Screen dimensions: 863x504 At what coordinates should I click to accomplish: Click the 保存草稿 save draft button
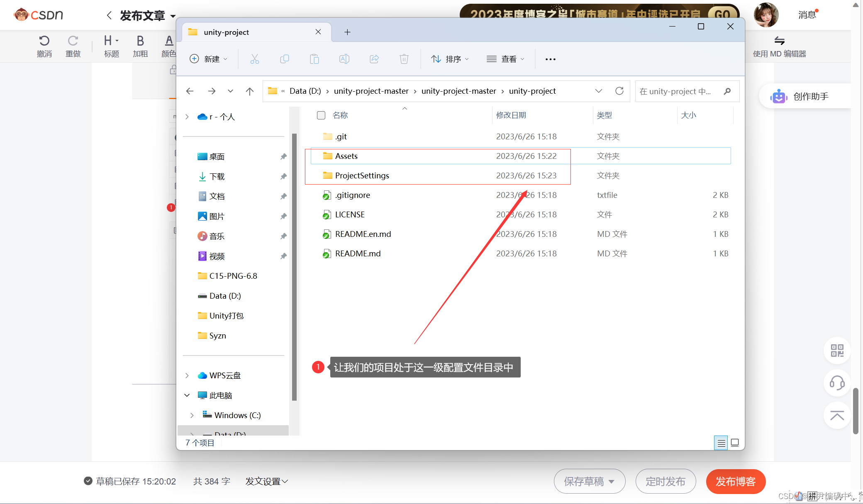pyautogui.click(x=585, y=481)
